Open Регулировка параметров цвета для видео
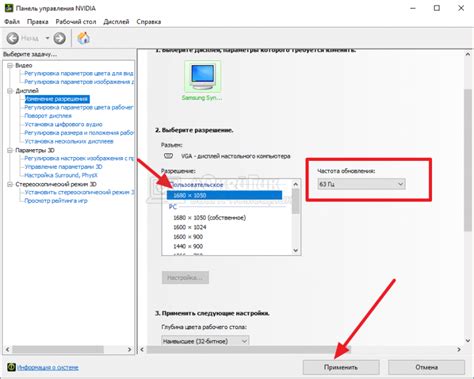Viewport: 474px width, 379px height. [79, 73]
